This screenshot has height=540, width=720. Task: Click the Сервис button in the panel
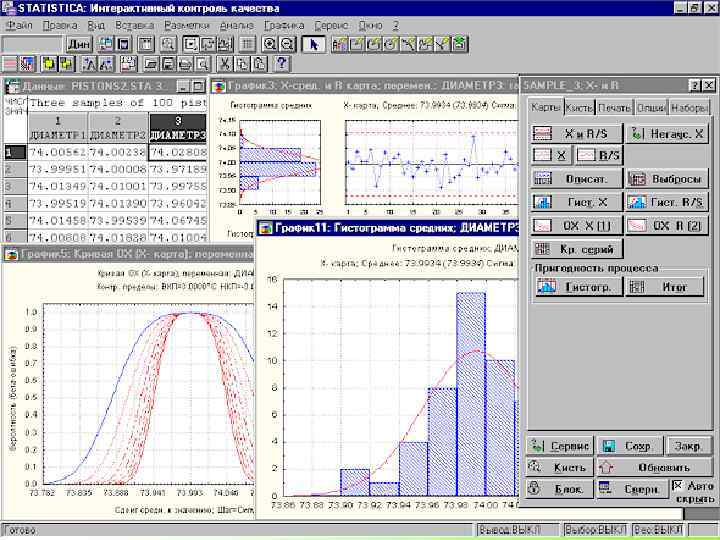coord(560,446)
